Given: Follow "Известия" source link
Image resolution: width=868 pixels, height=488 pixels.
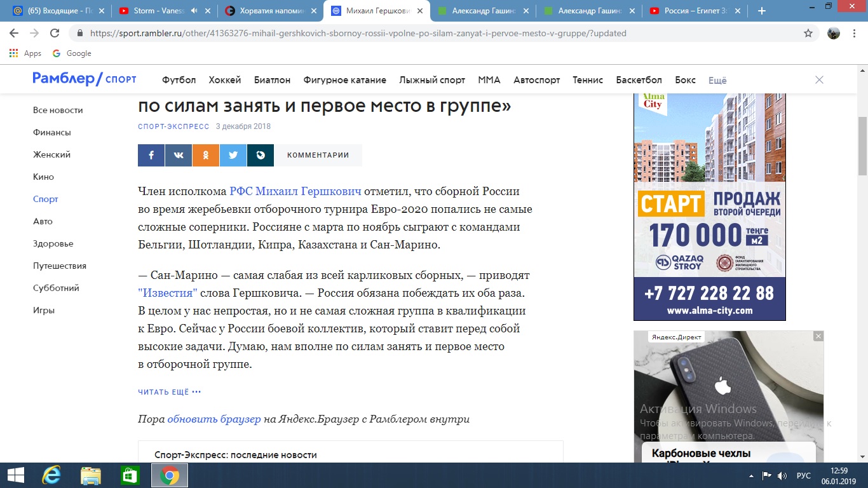Looking at the screenshot, I should pos(168,294).
